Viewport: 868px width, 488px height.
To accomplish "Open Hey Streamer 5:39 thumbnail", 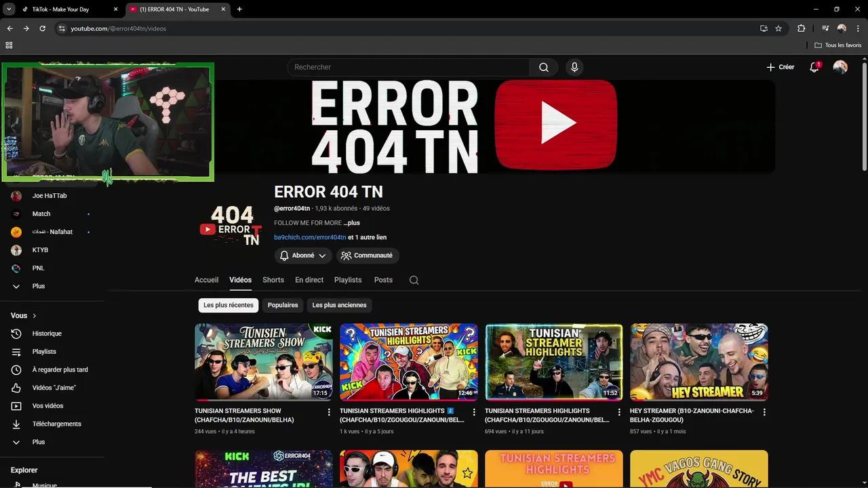I will tap(699, 362).
